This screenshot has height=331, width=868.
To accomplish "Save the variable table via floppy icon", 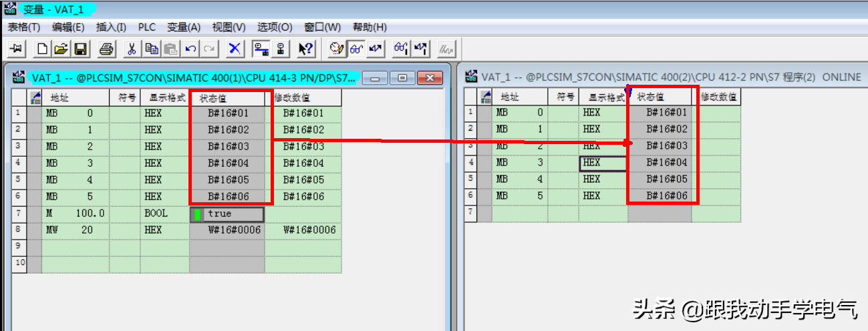I will coord(80,49).
